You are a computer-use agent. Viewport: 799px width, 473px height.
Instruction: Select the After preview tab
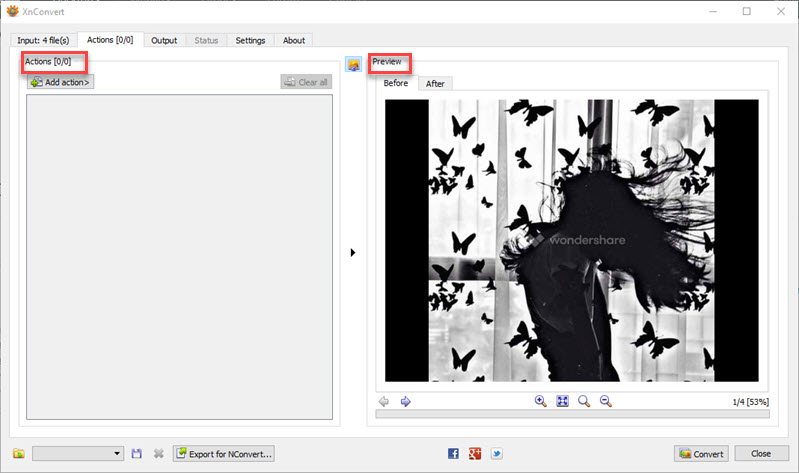tap(435, 83)
